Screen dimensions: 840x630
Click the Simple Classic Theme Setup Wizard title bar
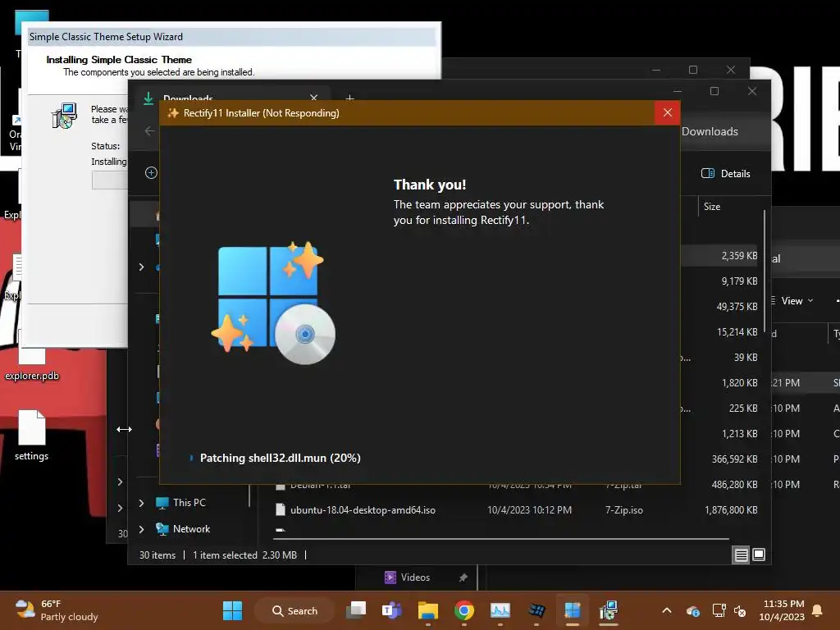pos(231,37)
